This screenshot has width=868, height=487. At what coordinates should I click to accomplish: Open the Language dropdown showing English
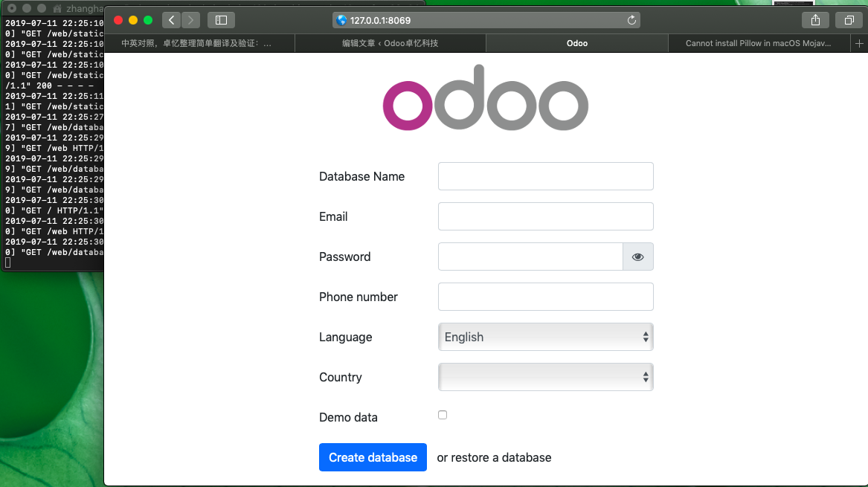pyautogui.click(x=545, y=337)
